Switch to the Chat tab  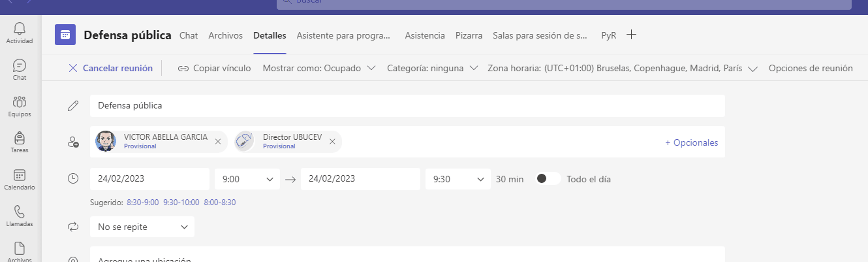189,35
